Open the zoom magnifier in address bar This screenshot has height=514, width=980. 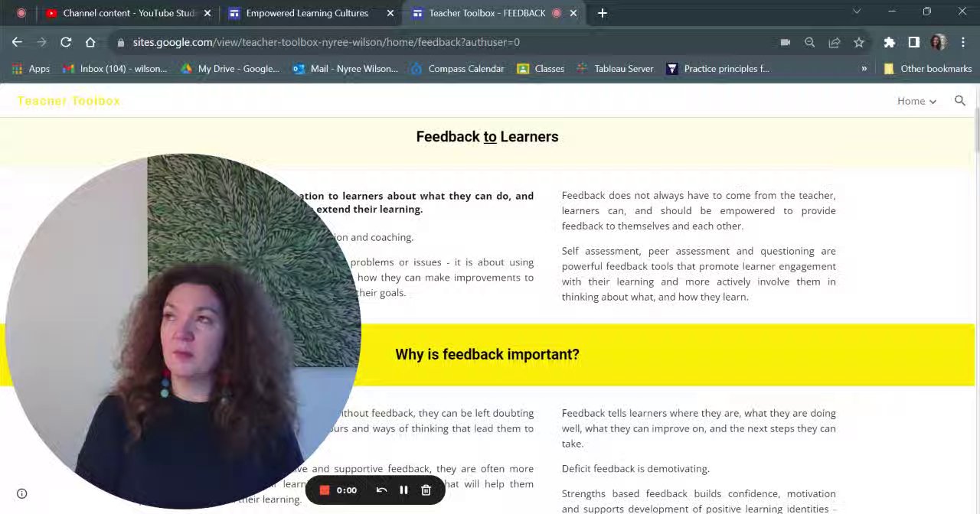(810, 43)
